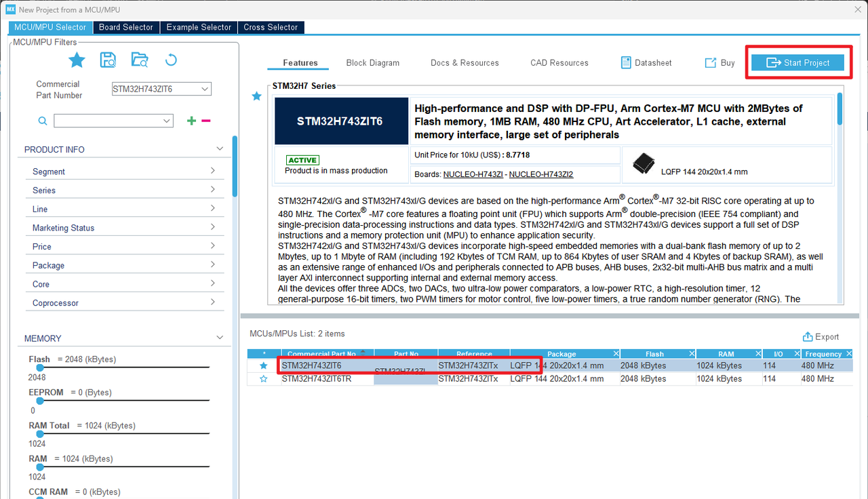Open the Example Selector tab
The height and width of the screenshot is (499, 868).
tap(199, 27)
